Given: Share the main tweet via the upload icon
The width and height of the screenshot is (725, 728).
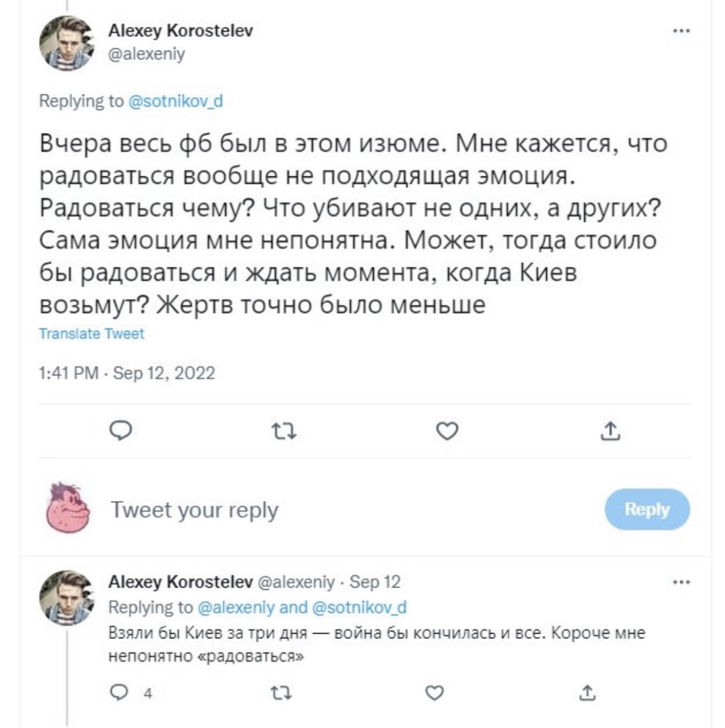Looking at the screenshot, I should click(610, 432).
